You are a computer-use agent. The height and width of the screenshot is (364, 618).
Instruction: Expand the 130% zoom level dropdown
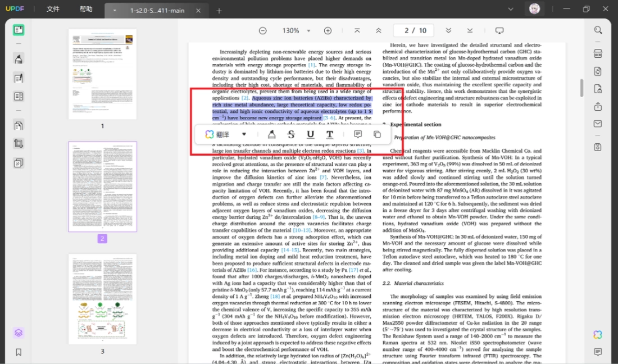308,31
